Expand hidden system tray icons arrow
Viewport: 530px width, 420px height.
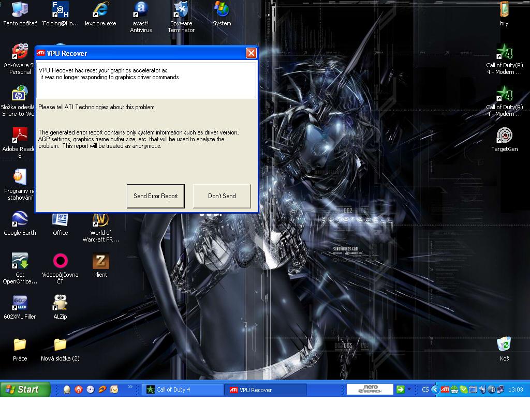coord(435,389)
